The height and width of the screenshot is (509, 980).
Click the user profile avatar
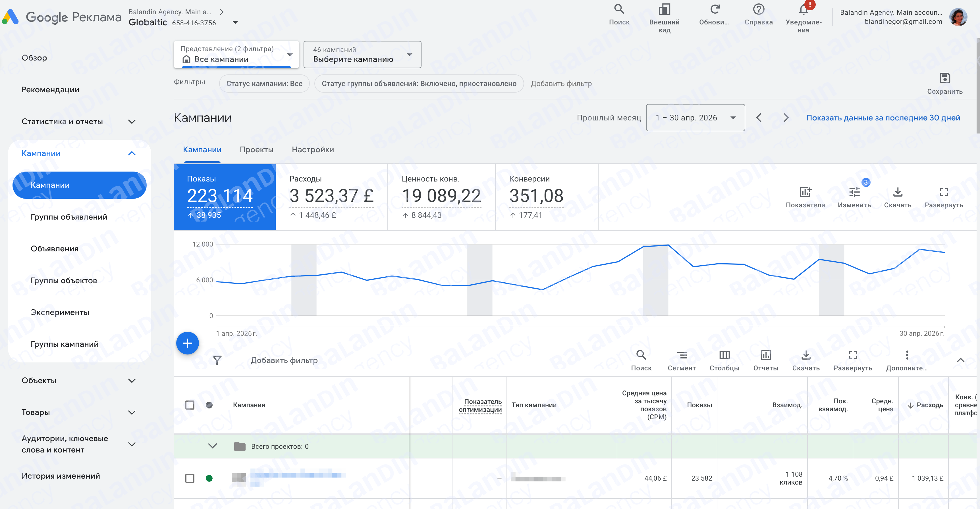tap(958, 17)
